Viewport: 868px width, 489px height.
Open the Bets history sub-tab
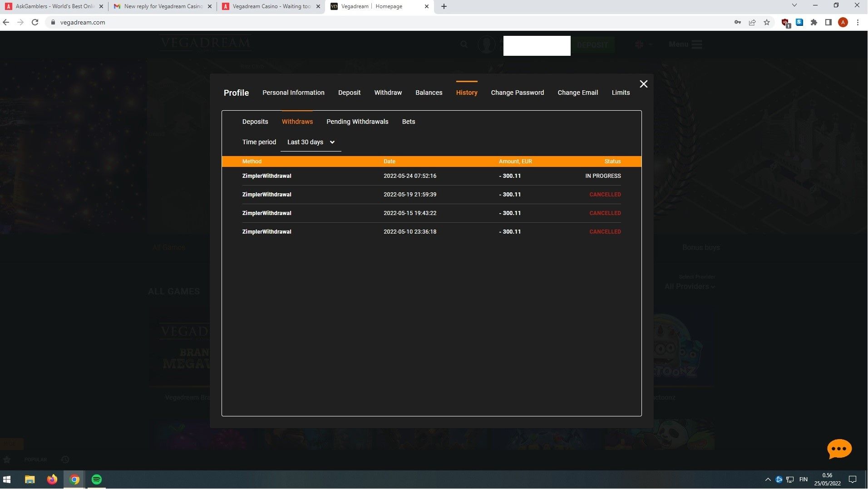(409, 122)
